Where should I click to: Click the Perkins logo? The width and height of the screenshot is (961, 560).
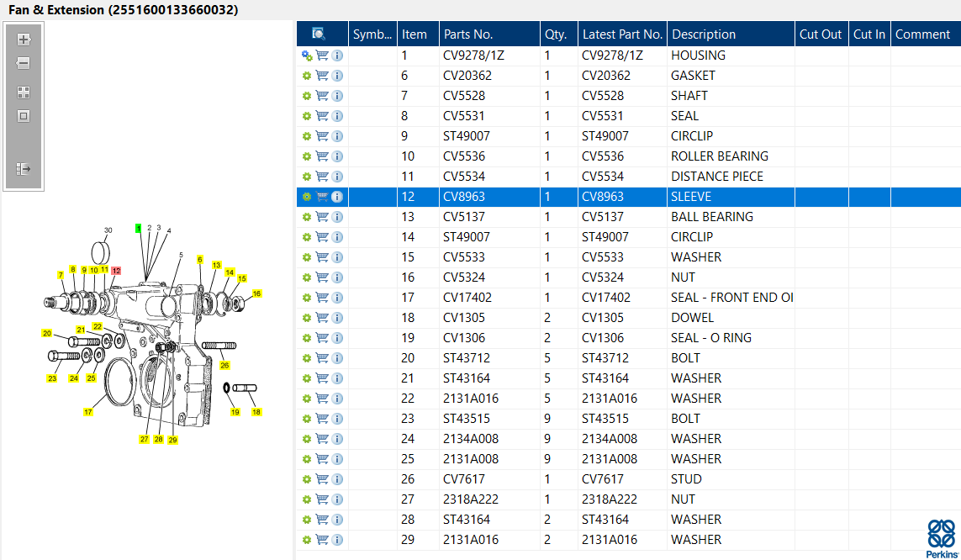click(x=942, y=539)
